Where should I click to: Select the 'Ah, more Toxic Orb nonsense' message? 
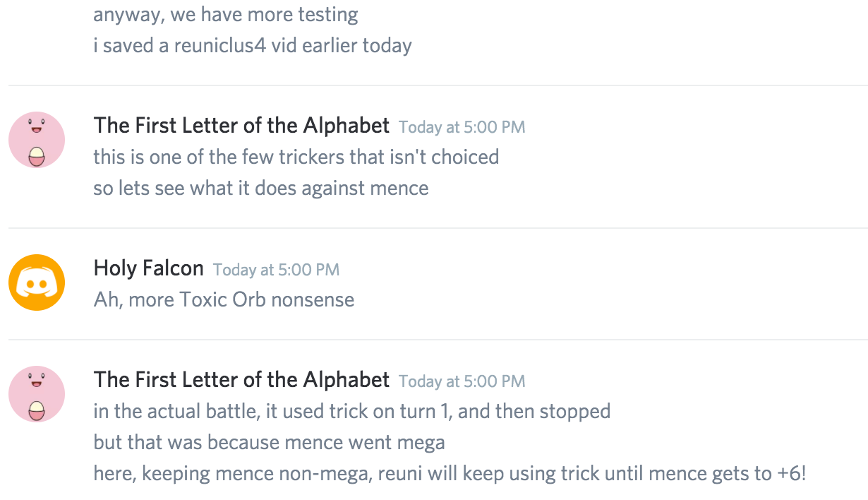coord(224,299)
